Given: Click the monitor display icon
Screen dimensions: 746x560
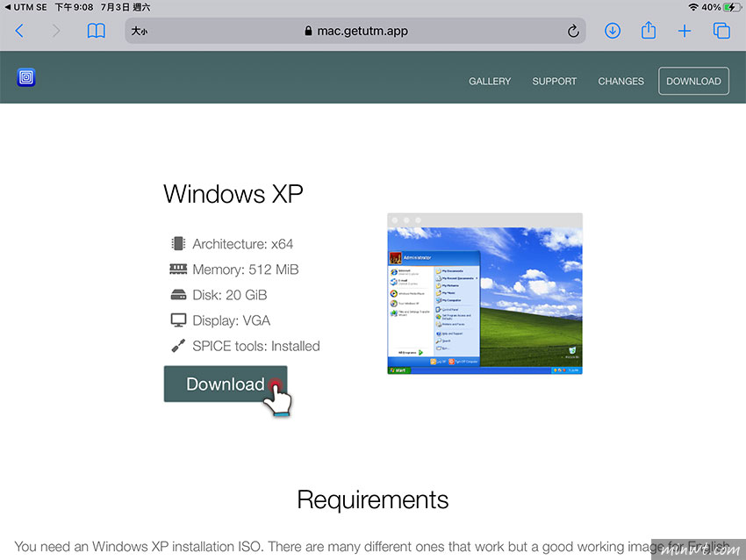Looking at the screenshot, I should [x=178, y=320].
